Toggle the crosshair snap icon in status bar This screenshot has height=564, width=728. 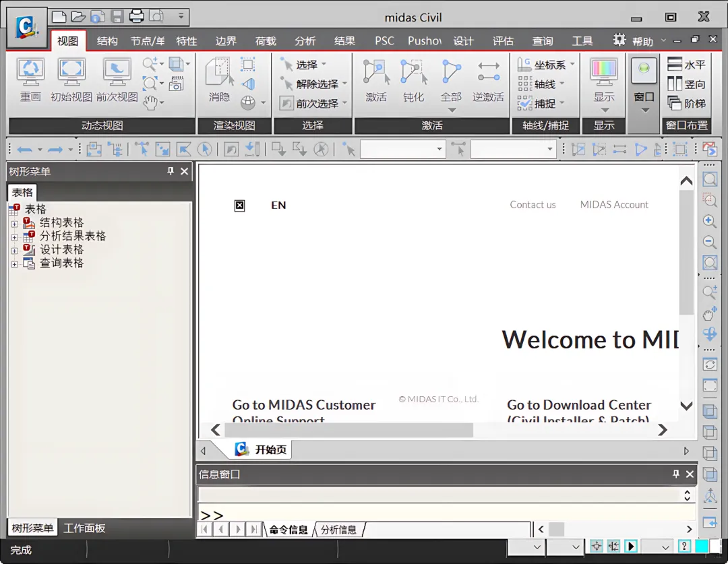pos(597,546)
